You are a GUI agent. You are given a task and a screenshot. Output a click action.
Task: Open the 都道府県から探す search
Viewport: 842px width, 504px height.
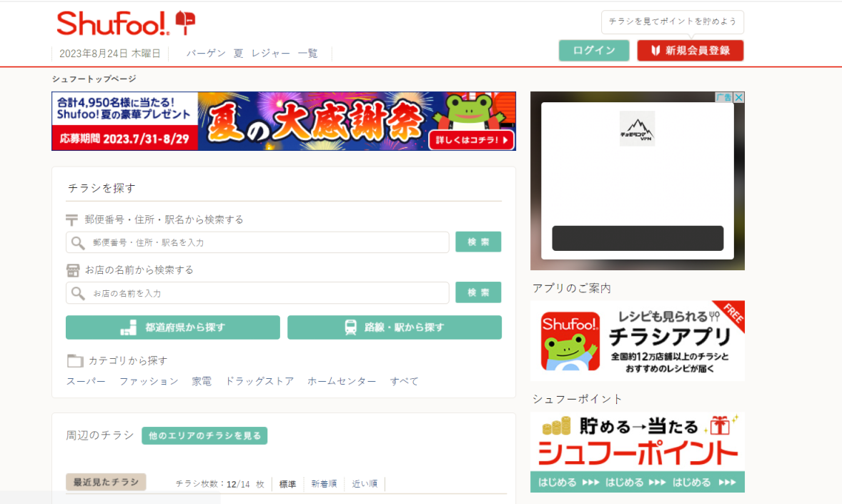pyautogui.click(x=173, y=327)
